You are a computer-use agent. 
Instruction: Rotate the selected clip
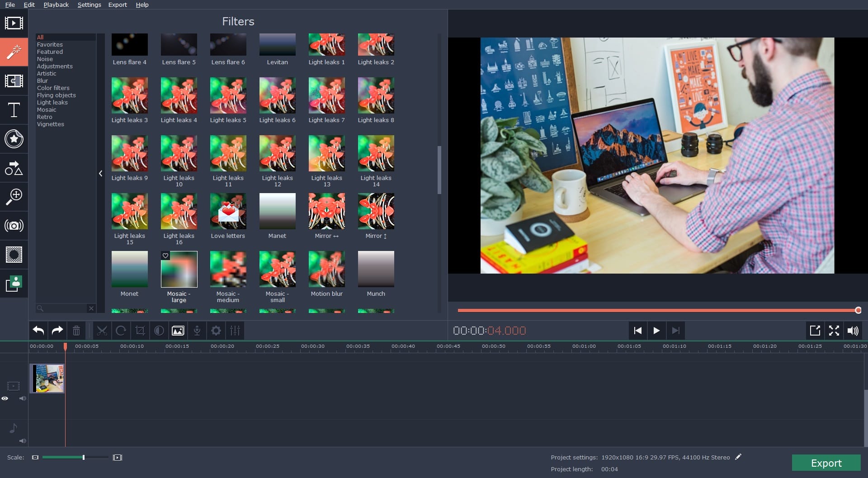pyautogui.click(x=121, y=331)
